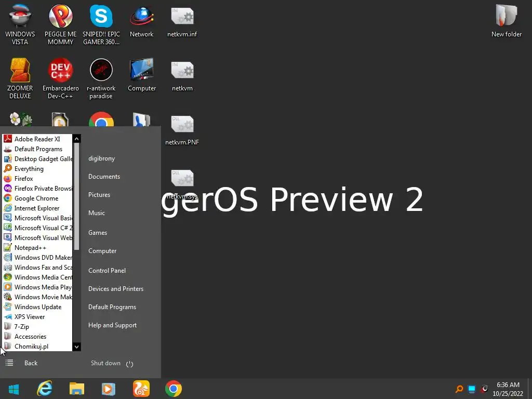Launch Internet Explorer from the taskbar
The width and height of the screenshot is (532, 399).
pyautogui.click(x=45, y=389)
